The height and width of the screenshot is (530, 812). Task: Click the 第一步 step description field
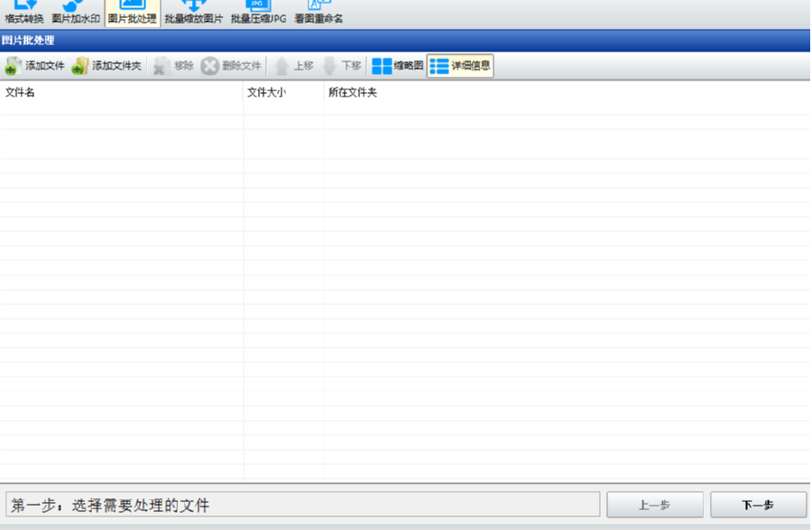tap(302, 505)
